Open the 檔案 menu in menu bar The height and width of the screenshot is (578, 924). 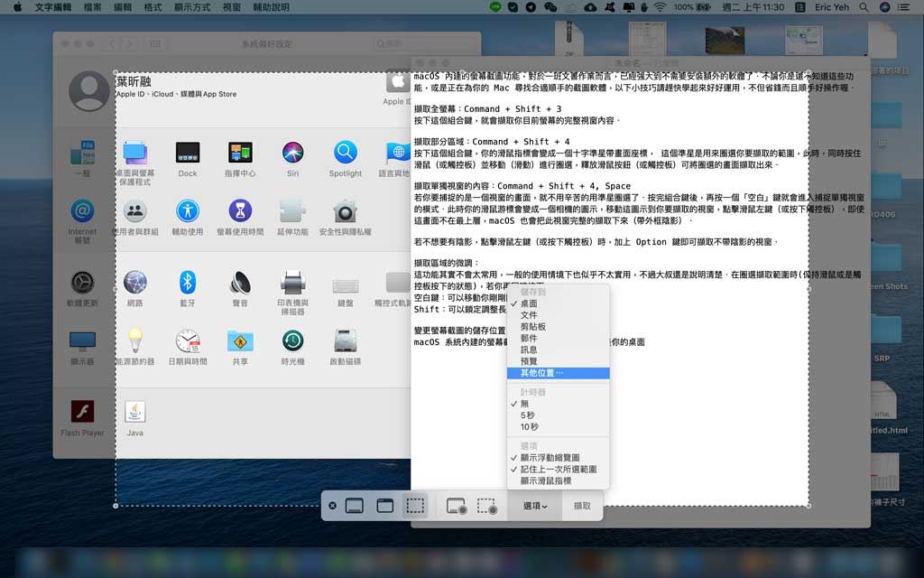click(x=93, y=7)
